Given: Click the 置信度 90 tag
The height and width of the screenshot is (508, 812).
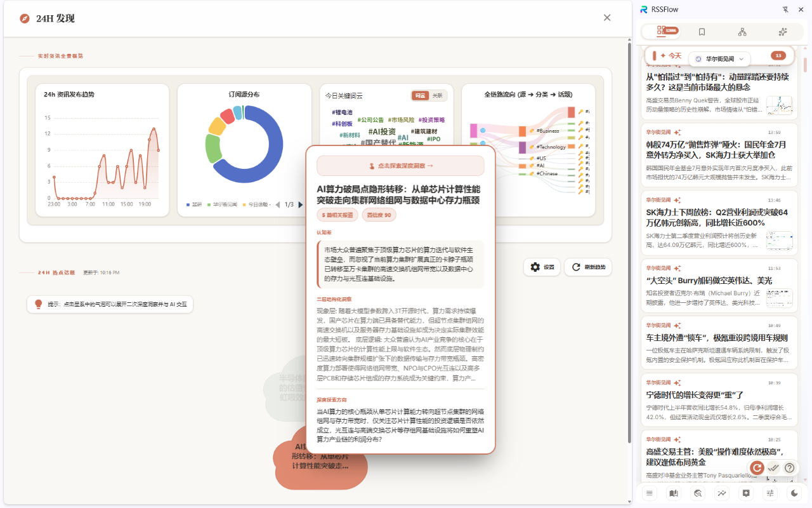Looking at the screenshot, I should pos(379,215).
